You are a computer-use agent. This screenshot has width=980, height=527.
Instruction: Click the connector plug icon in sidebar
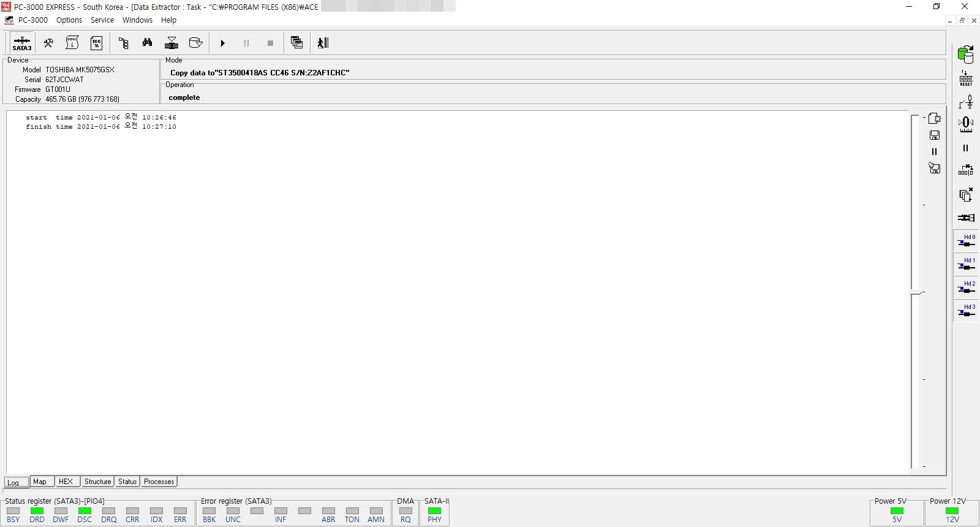pyautogui.click(x=966, y=218)
